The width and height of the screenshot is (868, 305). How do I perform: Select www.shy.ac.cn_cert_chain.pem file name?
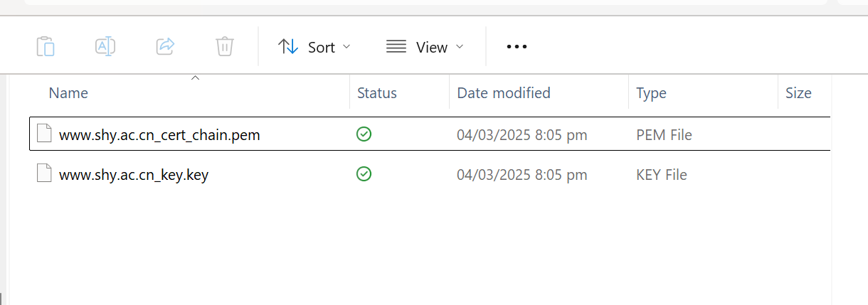pyautogui.click(x=159, y=134)
